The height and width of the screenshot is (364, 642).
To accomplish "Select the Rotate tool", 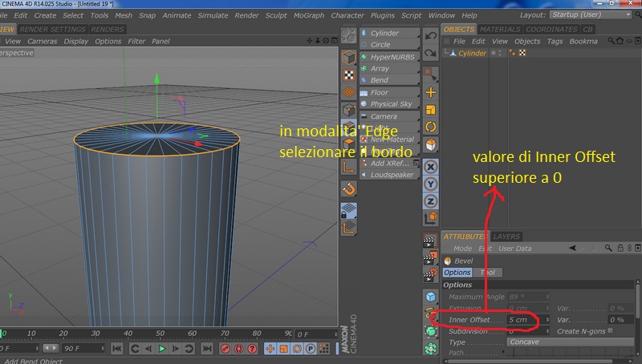I will [431, 127].
